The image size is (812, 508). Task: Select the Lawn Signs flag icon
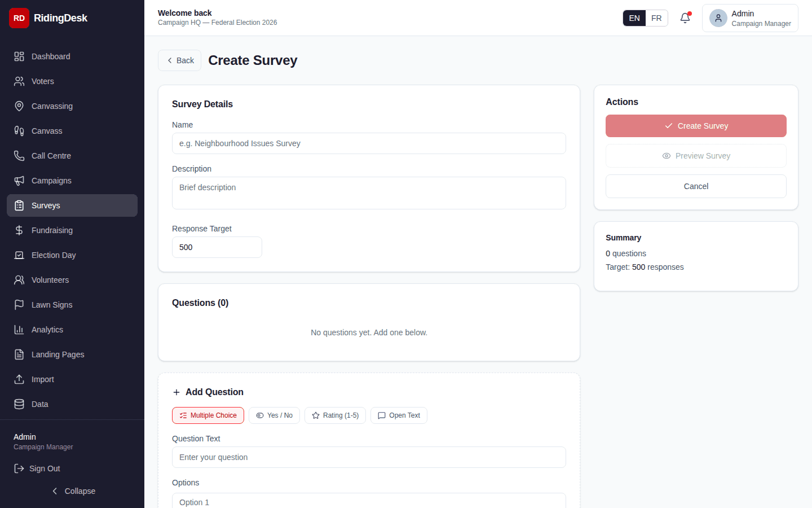19,305
